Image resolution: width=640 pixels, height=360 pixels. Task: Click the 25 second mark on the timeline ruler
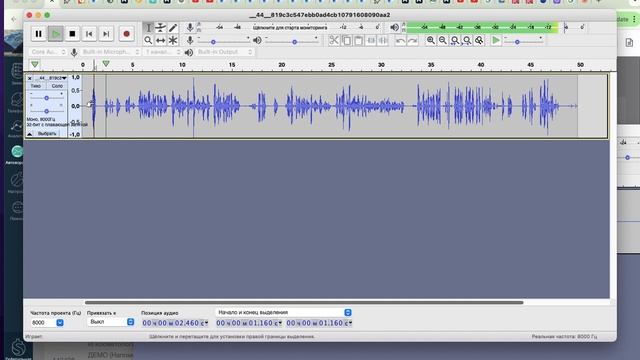click(331, 65)
